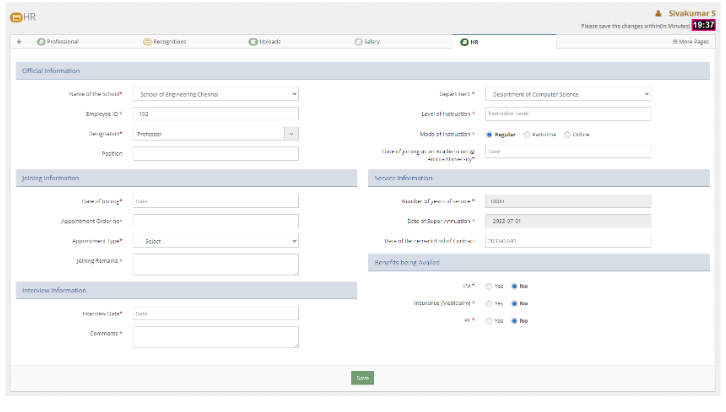Select Online mode of instruction
Screen dimensions: 726x412
[x=568, y=134]
